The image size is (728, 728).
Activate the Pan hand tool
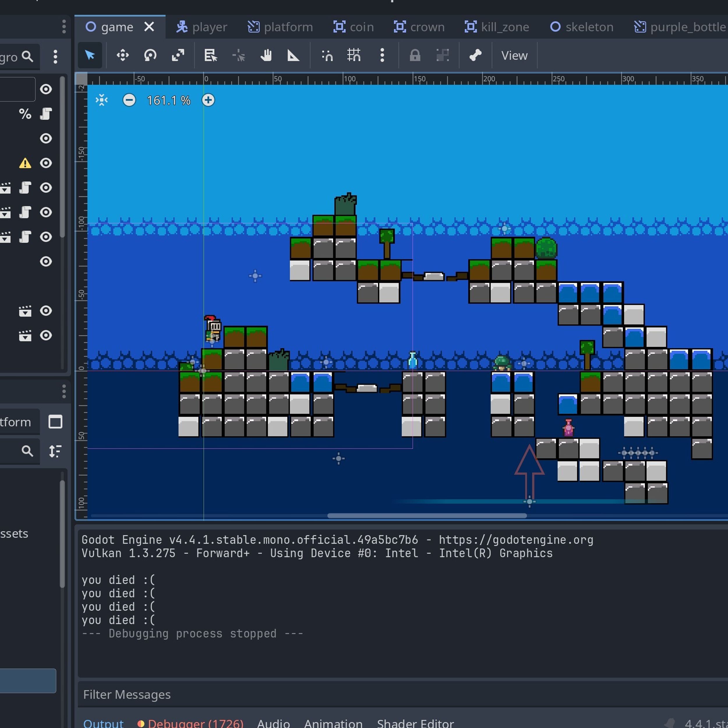click(x=266, y=56)
